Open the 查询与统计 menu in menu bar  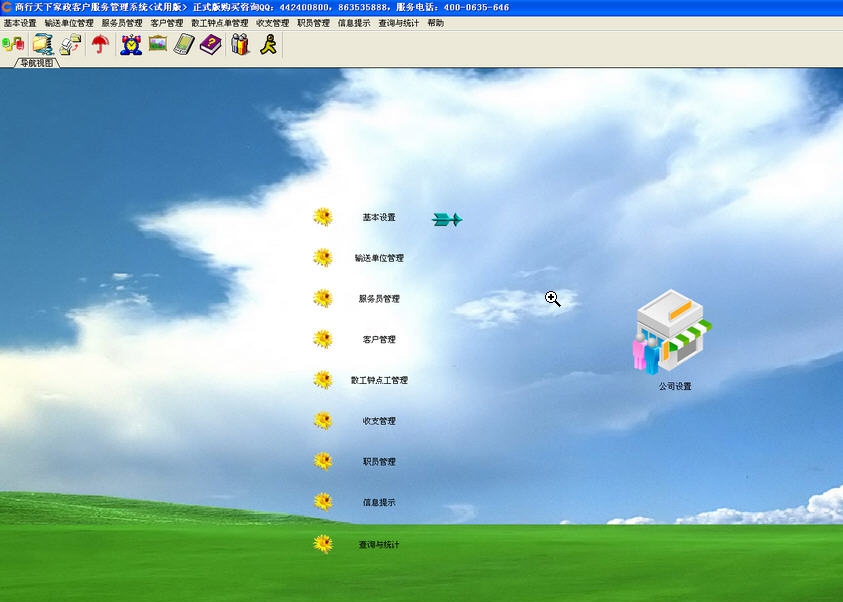(x=398, y=23)
